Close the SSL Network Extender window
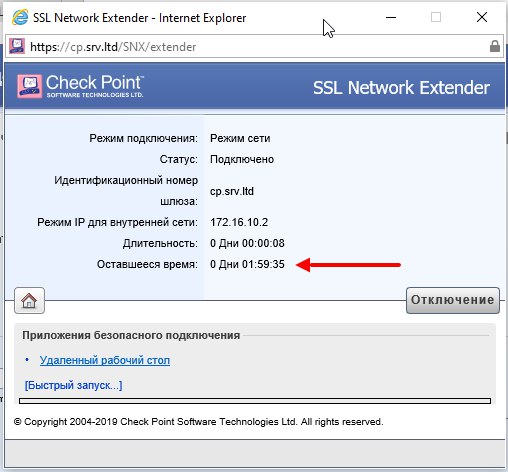The height and width of the screenshot is (472, 508). pos(482,17)
